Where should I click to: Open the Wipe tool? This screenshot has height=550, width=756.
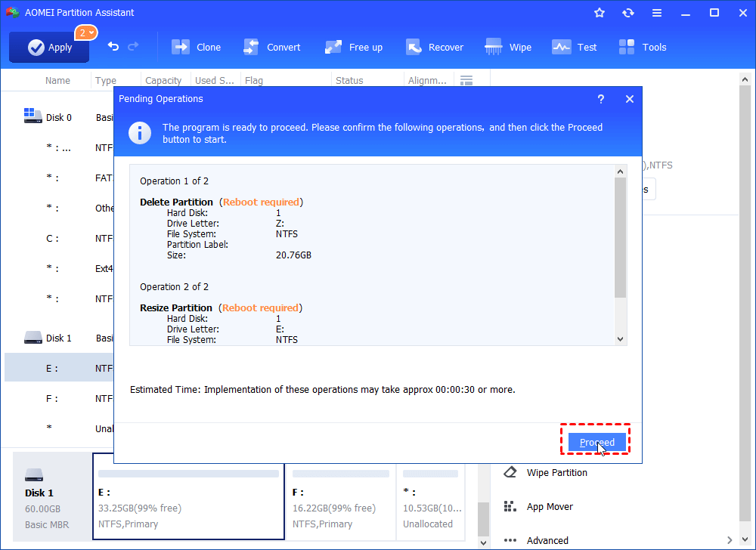click(508, 47)
